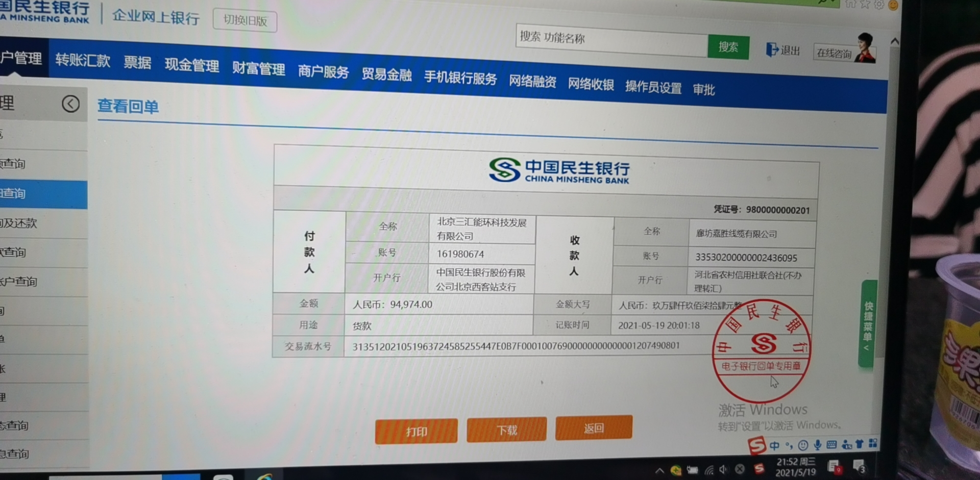Click the amount 人民币: 94,974.00
The image size is (980, 480).
click(x=392, y=305)
